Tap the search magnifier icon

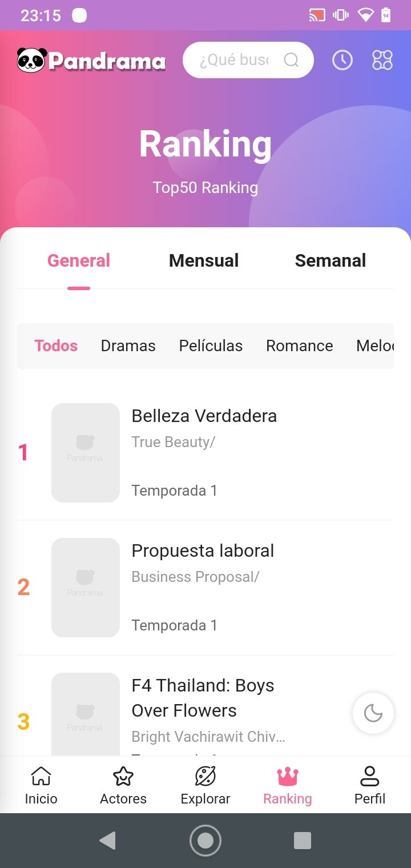[291, 60]
